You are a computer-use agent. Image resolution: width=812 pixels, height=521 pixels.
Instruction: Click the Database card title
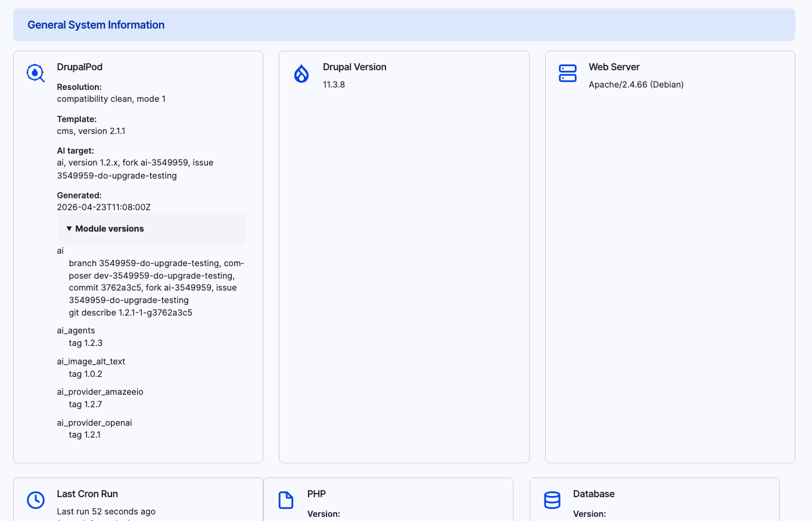coord(594,494)
